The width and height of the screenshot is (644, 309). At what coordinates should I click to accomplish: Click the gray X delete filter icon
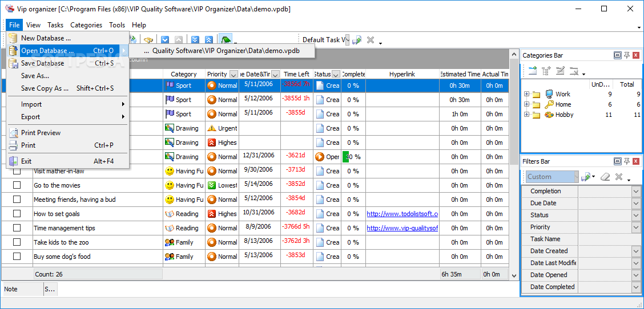pyautogui.click(x=619, y=177)
